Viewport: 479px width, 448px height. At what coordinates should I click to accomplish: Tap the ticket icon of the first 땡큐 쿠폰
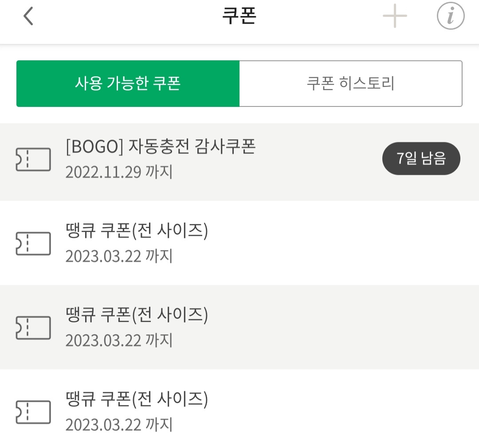point(33,244)
